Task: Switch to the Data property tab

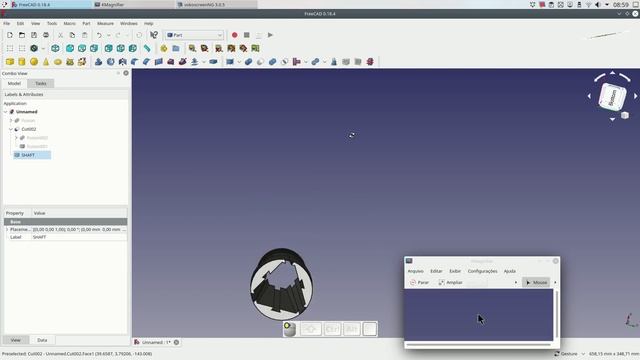Action: coord(42,340)
